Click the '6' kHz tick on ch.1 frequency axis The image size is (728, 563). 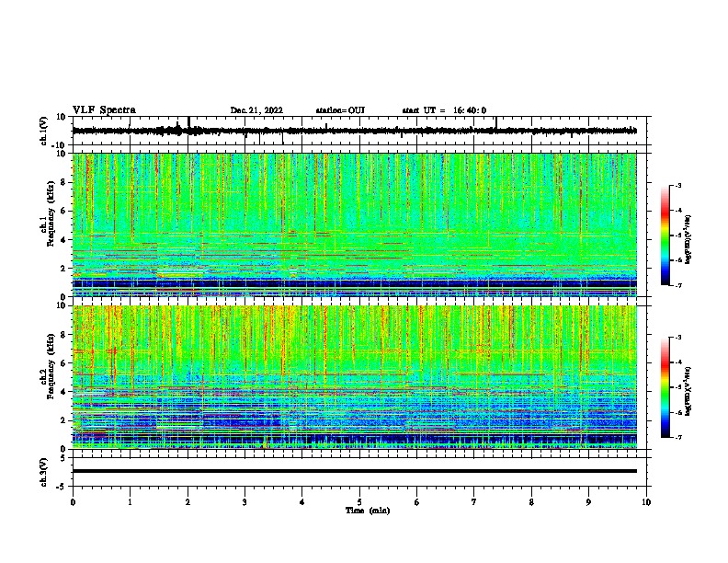63,211
